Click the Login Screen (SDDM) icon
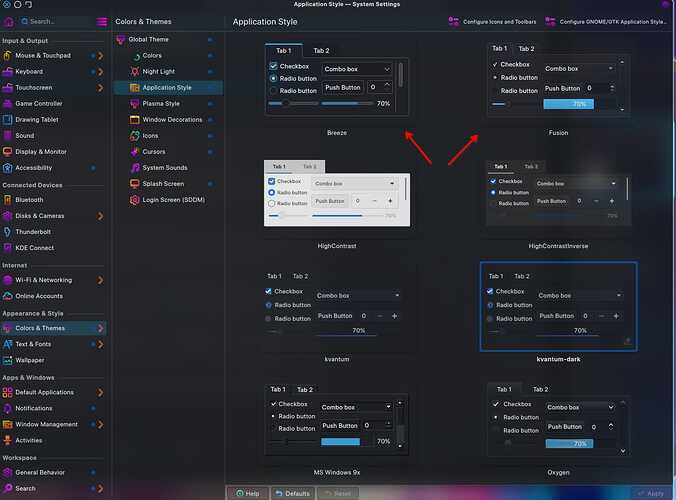Screen dimensions: 676x500 coord(135,200)
